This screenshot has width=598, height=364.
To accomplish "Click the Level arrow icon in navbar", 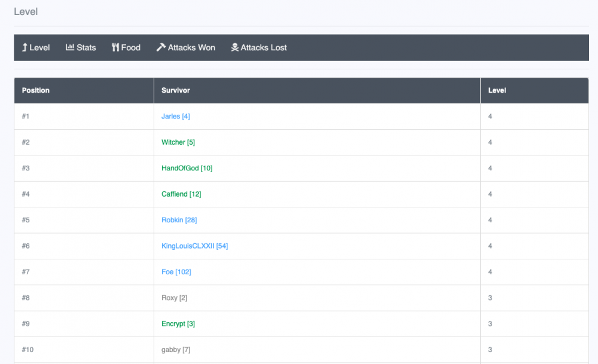I will 25,48.
